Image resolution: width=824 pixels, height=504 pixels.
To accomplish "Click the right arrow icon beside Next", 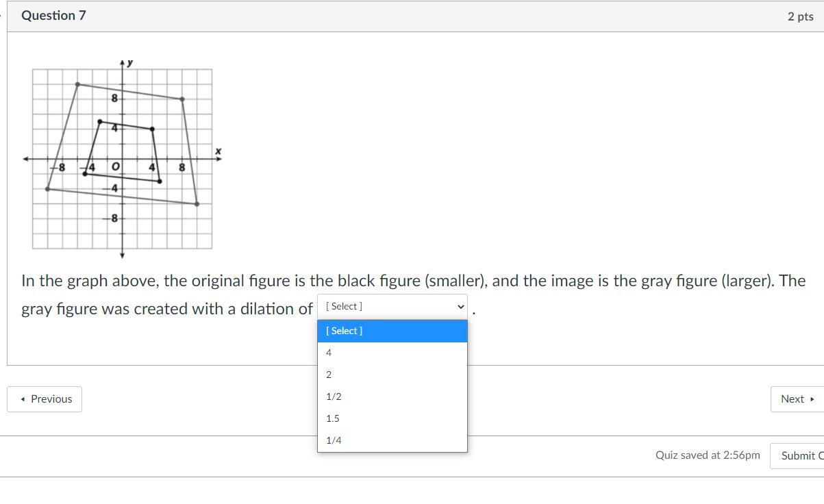I will click(x=812, y=399).
